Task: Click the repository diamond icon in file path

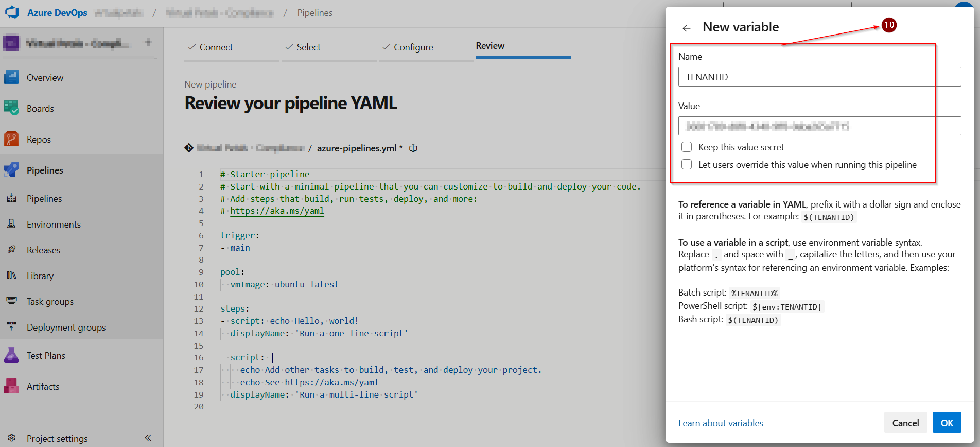Action: pyautogui.click(x=189, y=148)
